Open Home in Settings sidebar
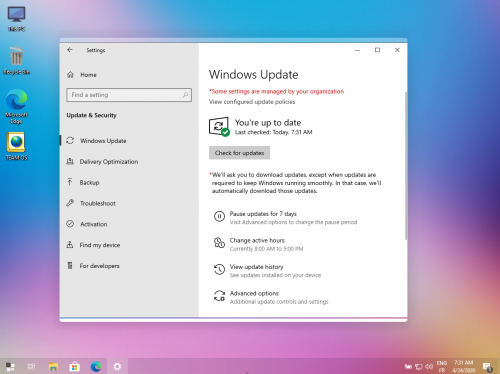 [x=88, y=75]
